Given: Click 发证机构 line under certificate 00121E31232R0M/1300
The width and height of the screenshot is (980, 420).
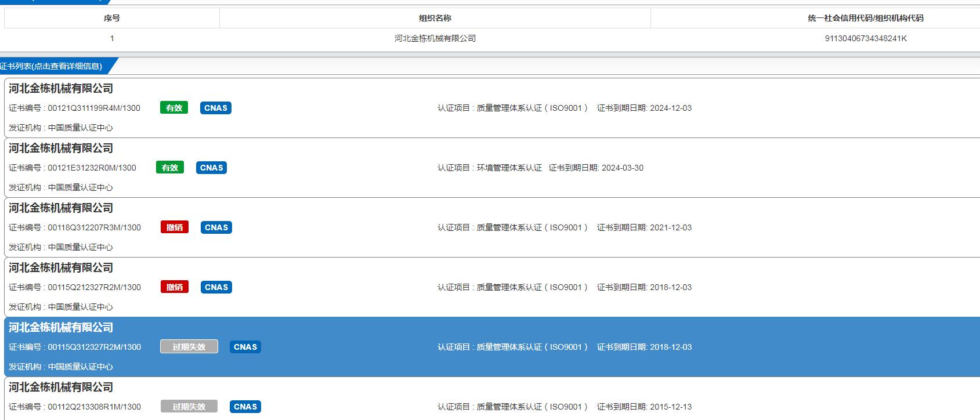Looking at the screenshot, I should [61, 187].
